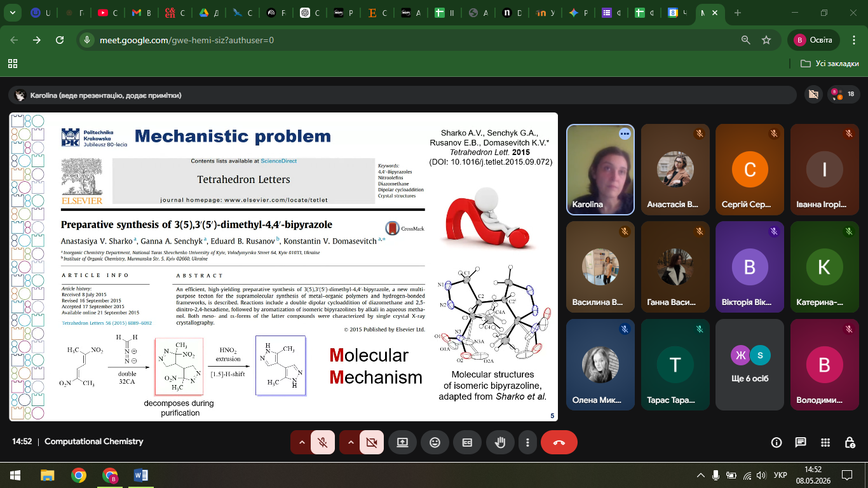The image size is (868, 488).
Task: Expand audio settings chevron beside microphone
Action: coord(301,443)
